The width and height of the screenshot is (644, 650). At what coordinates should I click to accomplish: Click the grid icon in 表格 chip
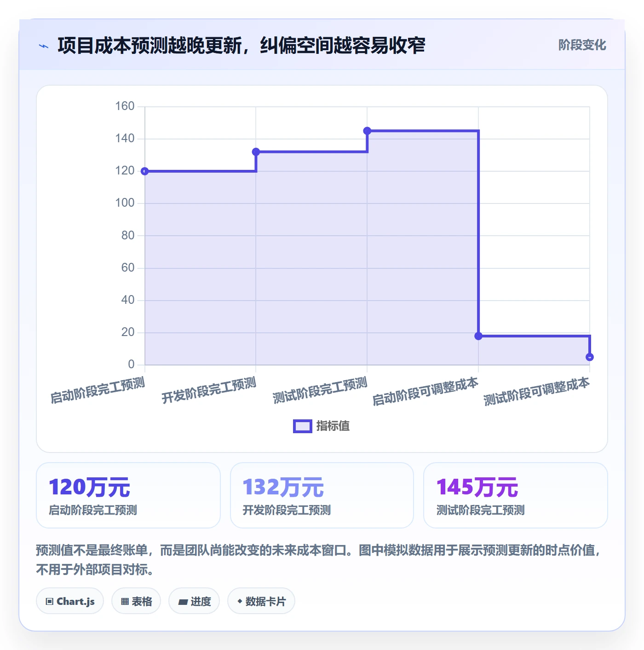point(125,602)
